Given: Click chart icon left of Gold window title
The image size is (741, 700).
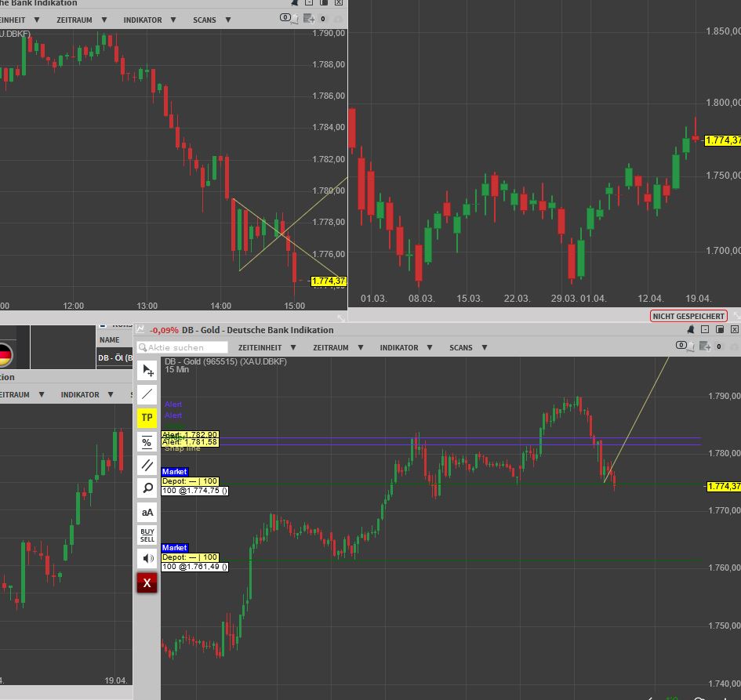Looking at the screenshot, I should point(140,329).
